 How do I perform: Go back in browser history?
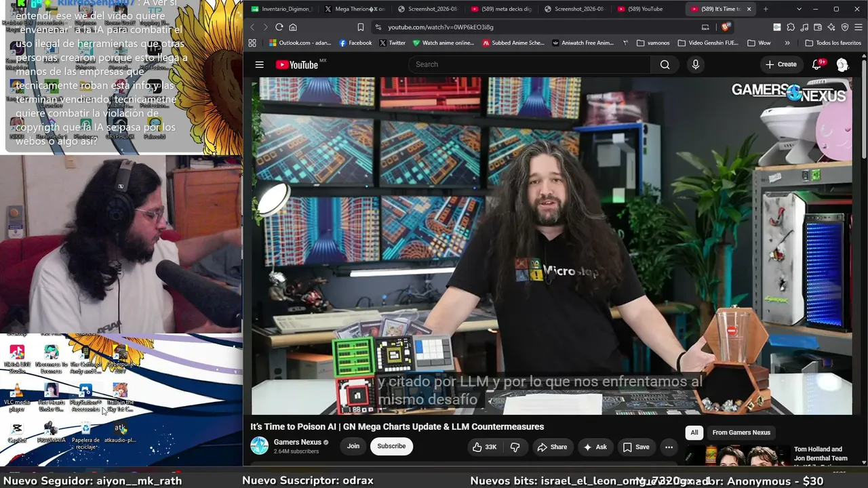[252, 27]
